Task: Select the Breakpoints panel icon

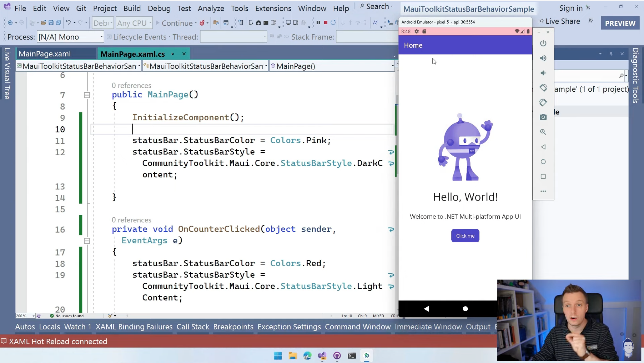Action: pyautogui.click(x=233, y=326)
